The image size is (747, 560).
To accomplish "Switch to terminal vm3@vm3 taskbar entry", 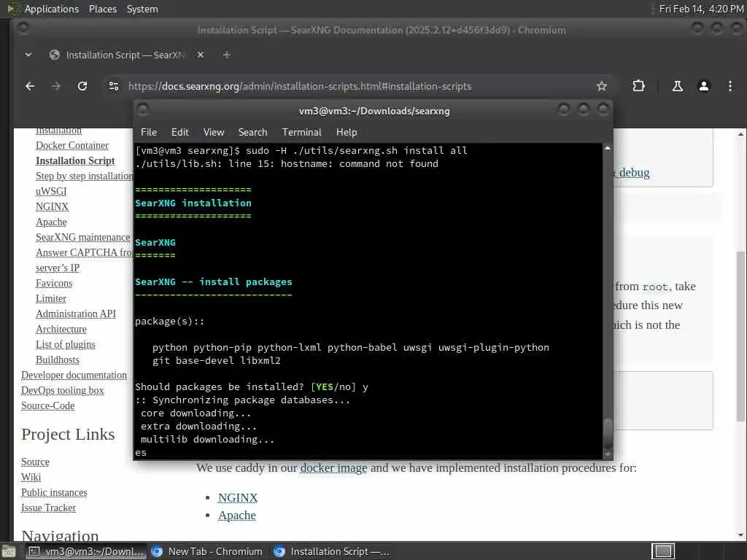I will pos(85,551).
